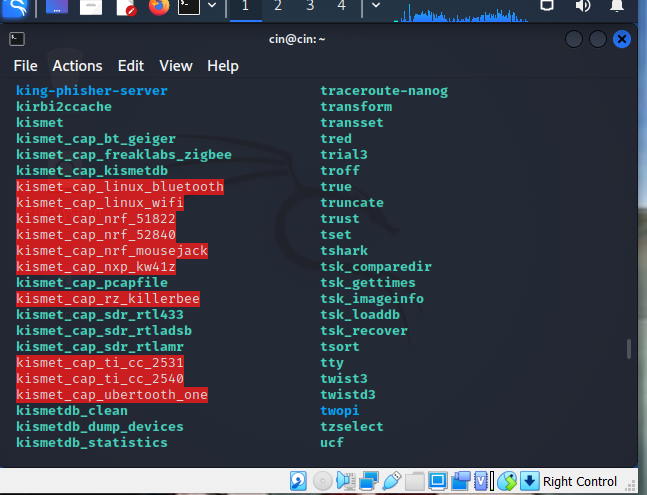Click kismet_cap_ubertooth_one entry
This screenshot has width=647, height=495.
(x=112, y=395)
